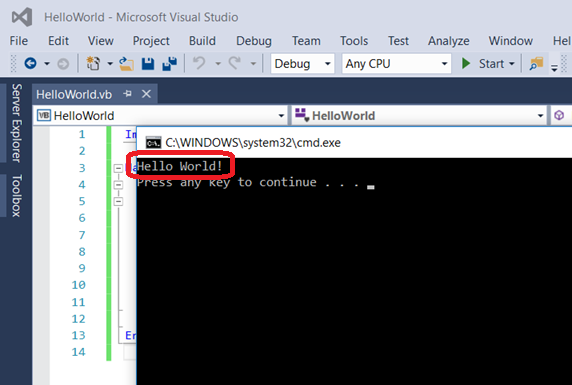Expand the New Project dropdown arrow
The width and height of the screenshot is (572, 385).
pos(110,64)
